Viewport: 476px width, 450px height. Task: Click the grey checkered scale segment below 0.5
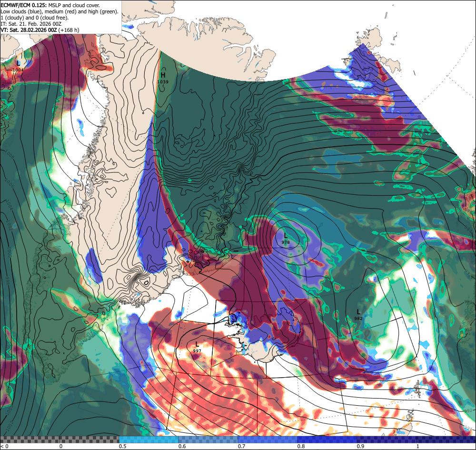pyautogui.click(x=59, y=440)
